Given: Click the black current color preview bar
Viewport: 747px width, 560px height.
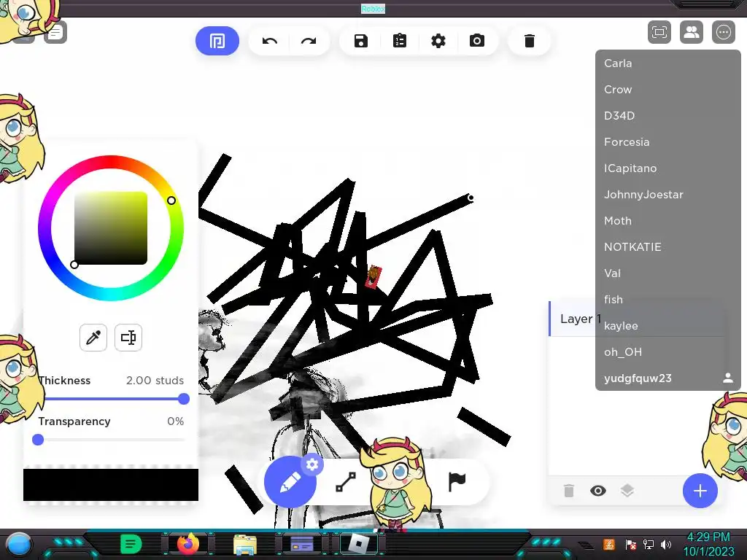Looking at the screenshot, I should [x=111, y=485].
